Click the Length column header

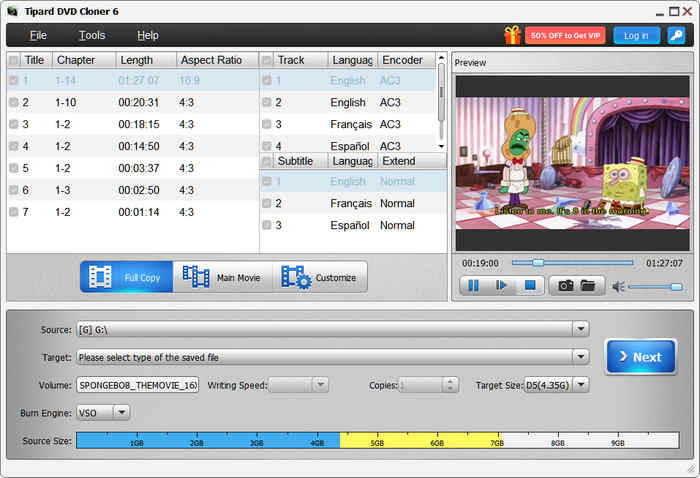tap(146, 60)
